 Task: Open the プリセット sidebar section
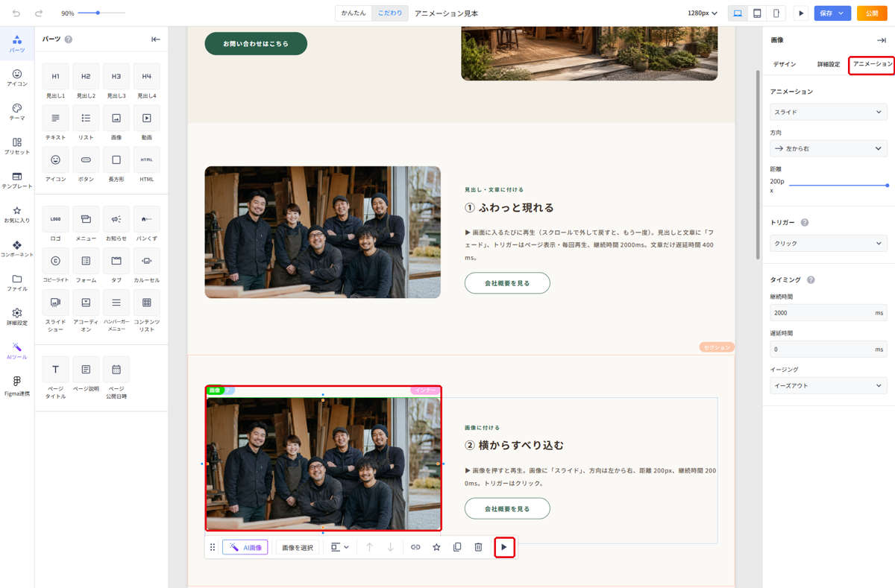coord(17,146)
